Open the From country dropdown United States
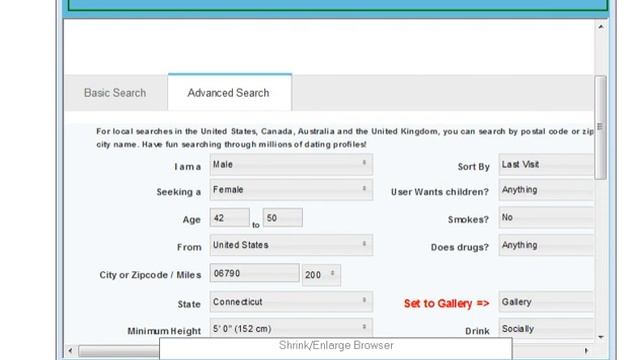 291,245
